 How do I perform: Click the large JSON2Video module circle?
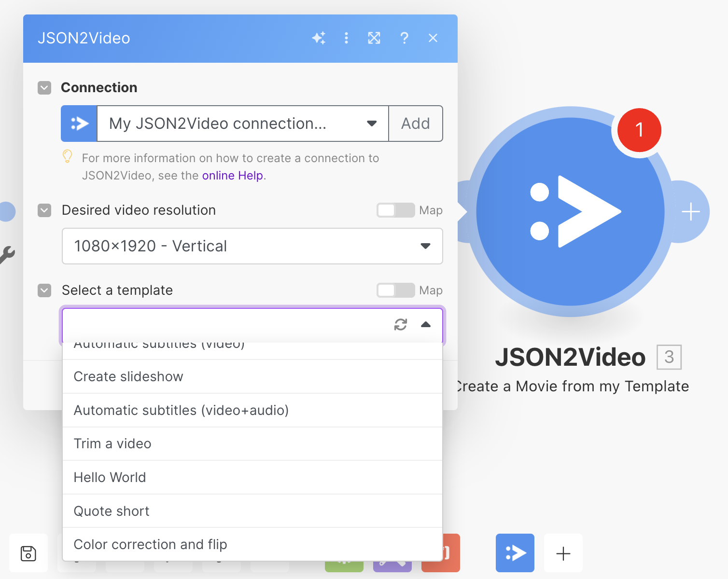(570, 212)
